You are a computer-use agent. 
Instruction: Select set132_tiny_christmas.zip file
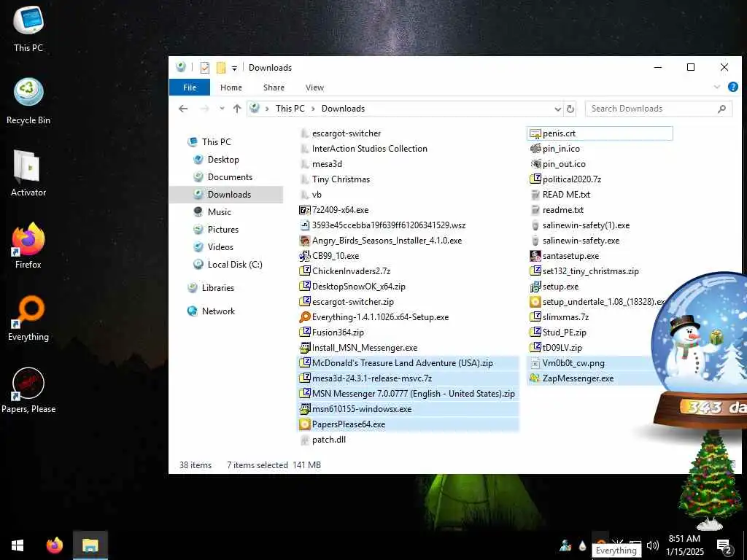[590, 271]
